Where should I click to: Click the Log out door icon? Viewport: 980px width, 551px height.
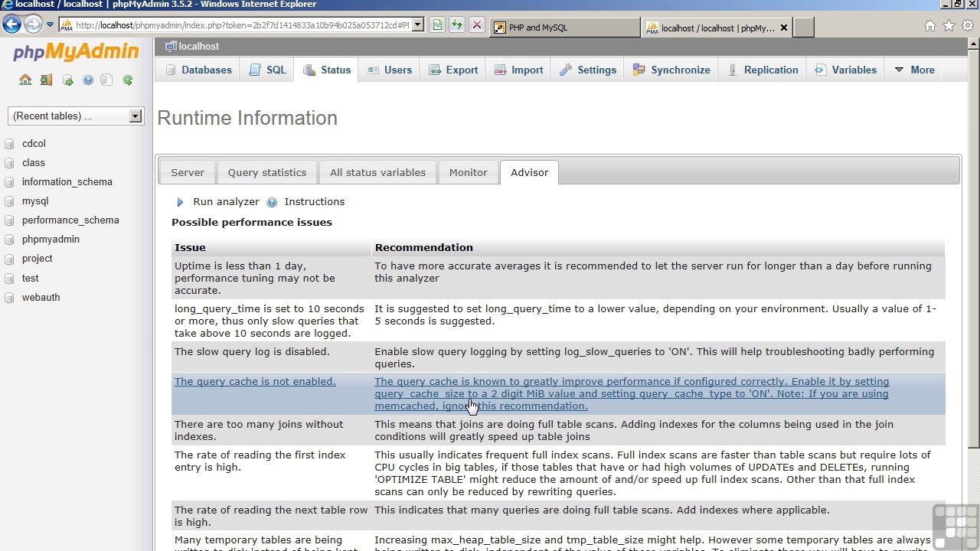(x=46, y=80)
